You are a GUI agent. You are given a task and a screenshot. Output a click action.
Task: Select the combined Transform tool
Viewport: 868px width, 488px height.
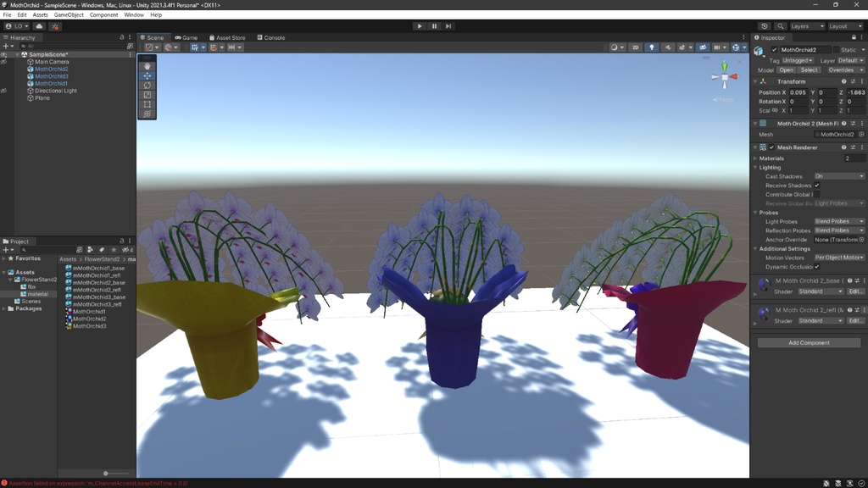[x=147, y=114]
